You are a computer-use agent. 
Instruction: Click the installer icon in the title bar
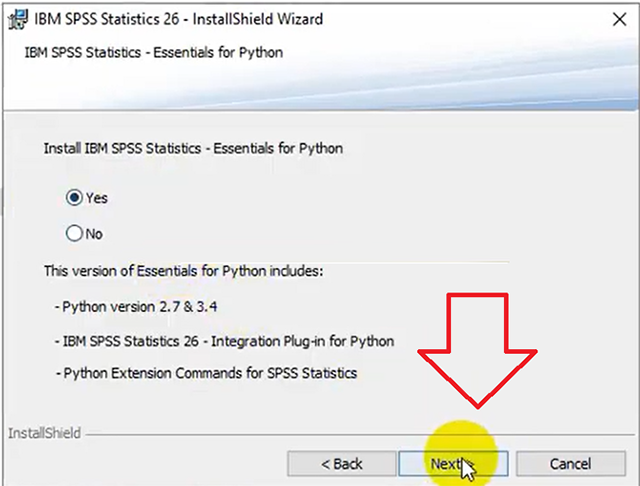pyautogui.click(x=15, y=18)
